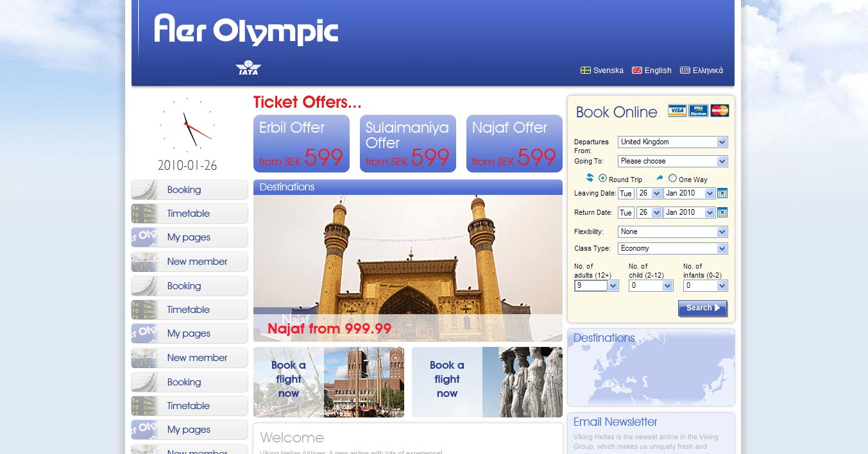Click the IATA logo icon
Viewport: 868px width, 454px height.
(248, 68)
